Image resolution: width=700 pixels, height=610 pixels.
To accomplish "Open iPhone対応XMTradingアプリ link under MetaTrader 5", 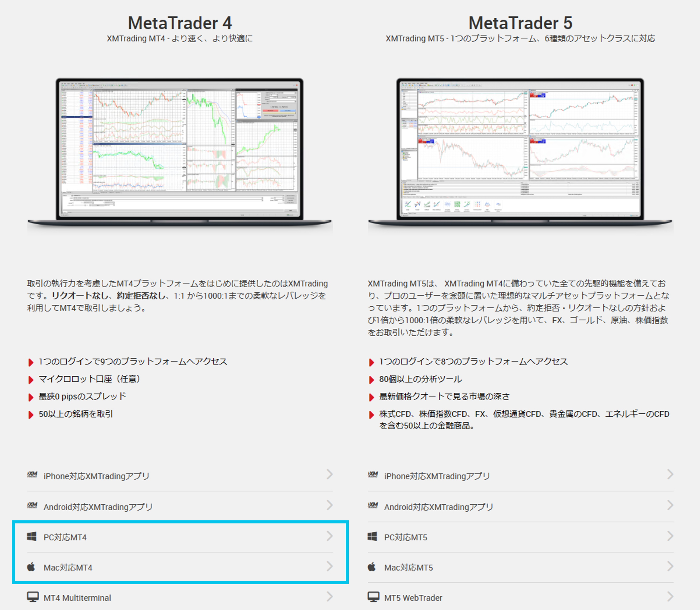I will pos(437,476).
